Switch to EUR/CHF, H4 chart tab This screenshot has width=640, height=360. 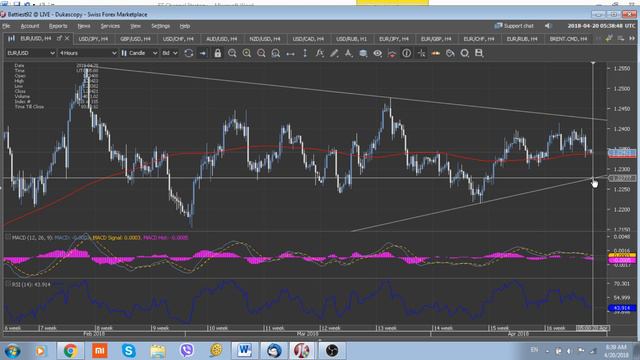pos(479,39)
